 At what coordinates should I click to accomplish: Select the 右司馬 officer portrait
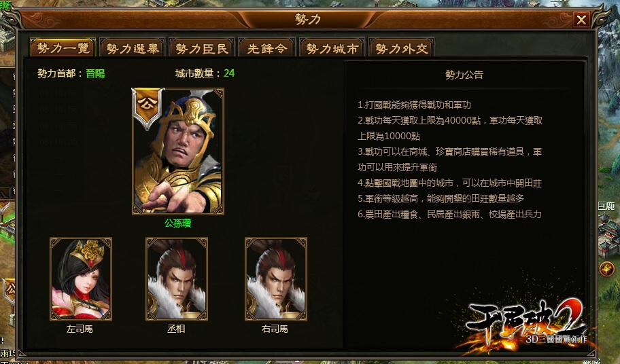coord(276,278)
